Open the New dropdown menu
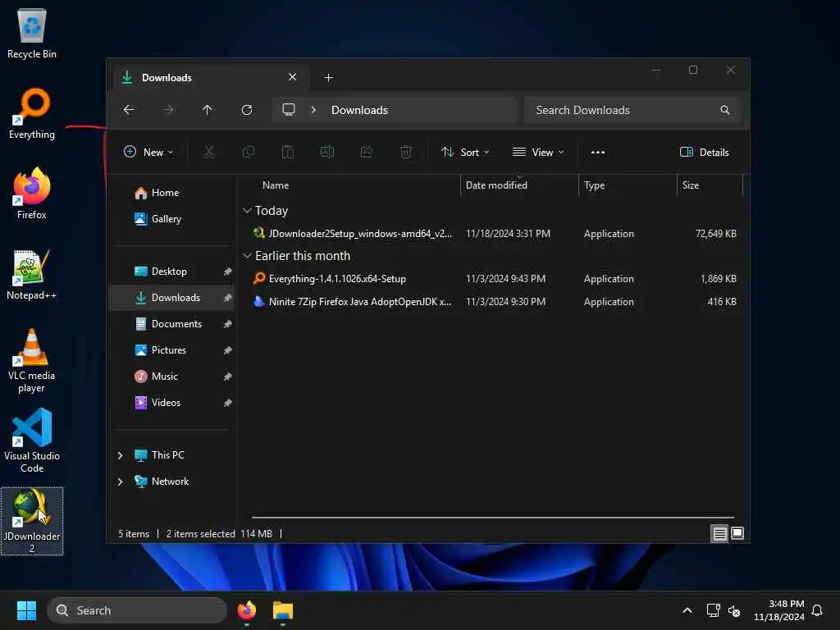 point(148,152)
